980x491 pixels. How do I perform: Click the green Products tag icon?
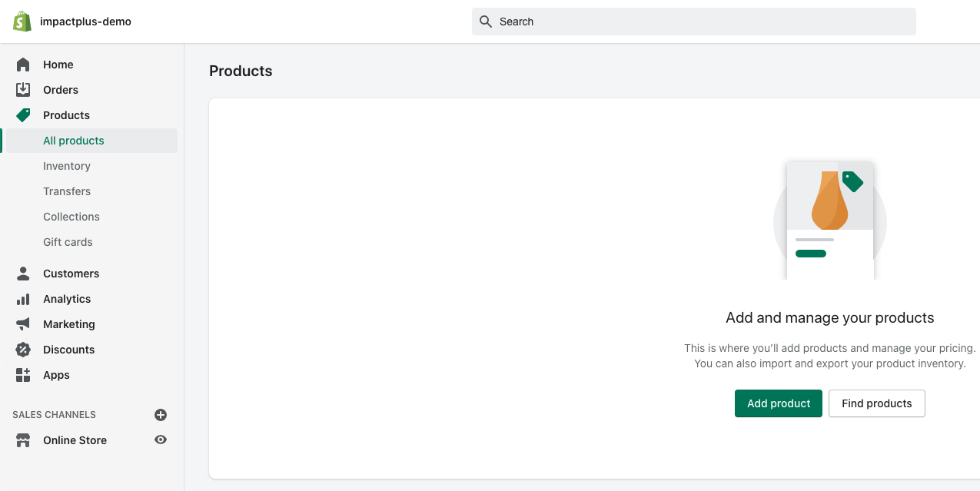[23, 115]
